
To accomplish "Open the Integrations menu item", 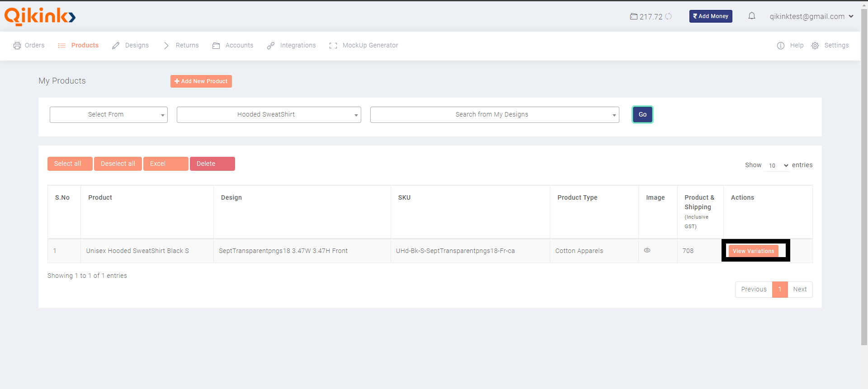I will [297, 46].
